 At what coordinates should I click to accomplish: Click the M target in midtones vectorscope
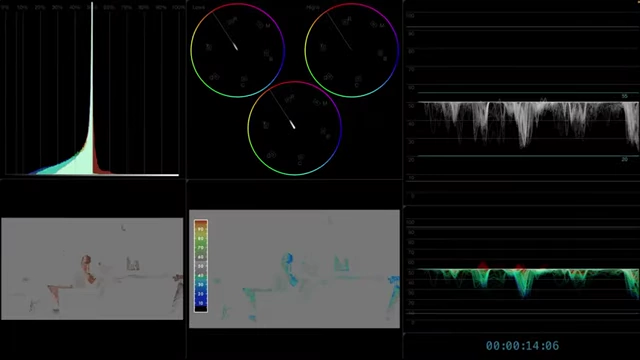point(325,104)
